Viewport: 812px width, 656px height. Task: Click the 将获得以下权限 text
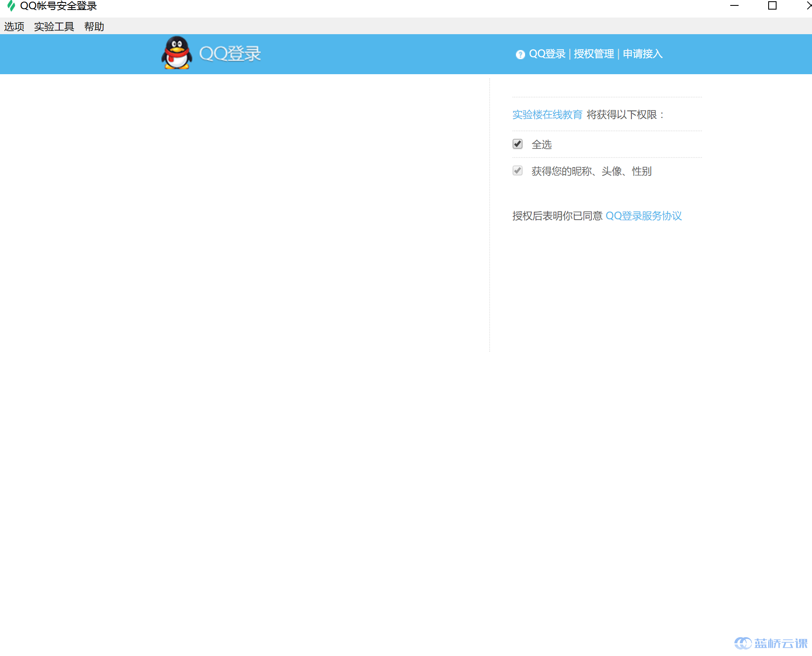[626, 115]
